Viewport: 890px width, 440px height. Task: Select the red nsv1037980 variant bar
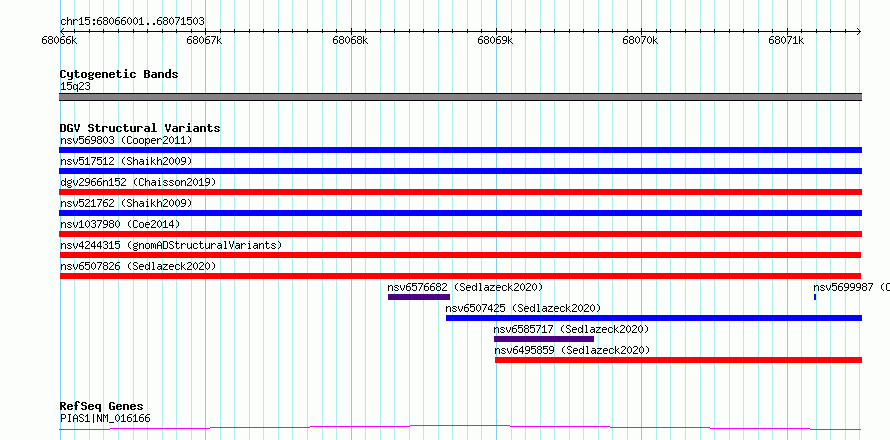click(x=460, y=234)
